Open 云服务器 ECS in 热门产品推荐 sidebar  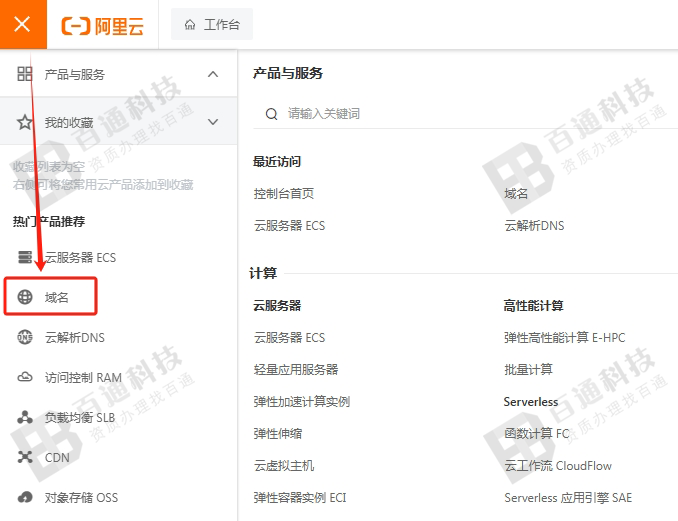[80, 258]
